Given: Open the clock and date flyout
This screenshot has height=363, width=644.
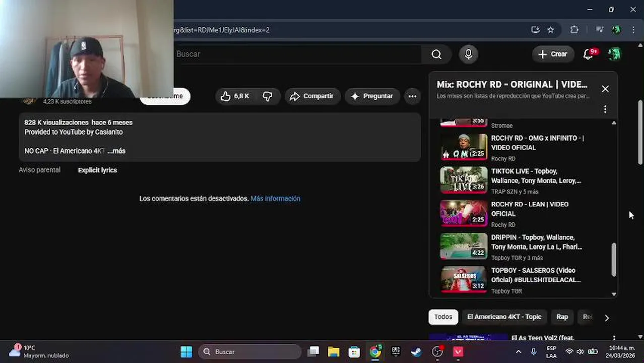Looking at the screenshot, I should tap(621, 351).
